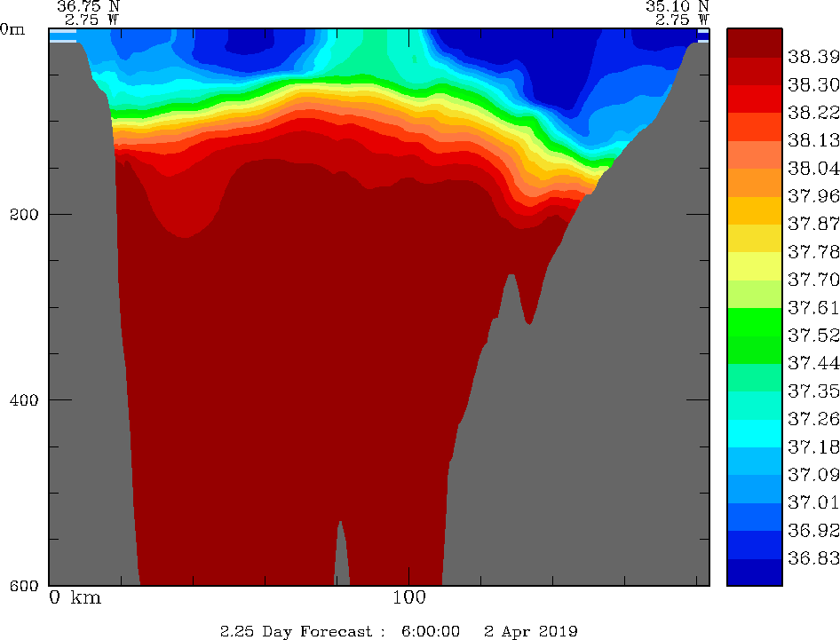
Task: Click the 600 depth axis label
Action: coord(24,586)
